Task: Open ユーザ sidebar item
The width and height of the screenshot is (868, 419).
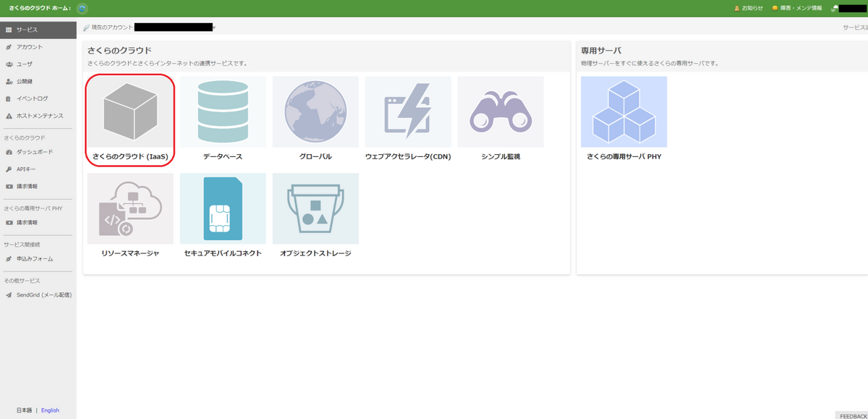Action: (38, 64)
